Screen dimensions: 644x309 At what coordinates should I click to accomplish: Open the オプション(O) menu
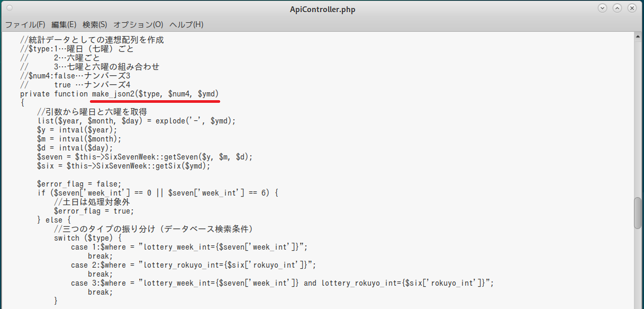click(x=138, y=24)
